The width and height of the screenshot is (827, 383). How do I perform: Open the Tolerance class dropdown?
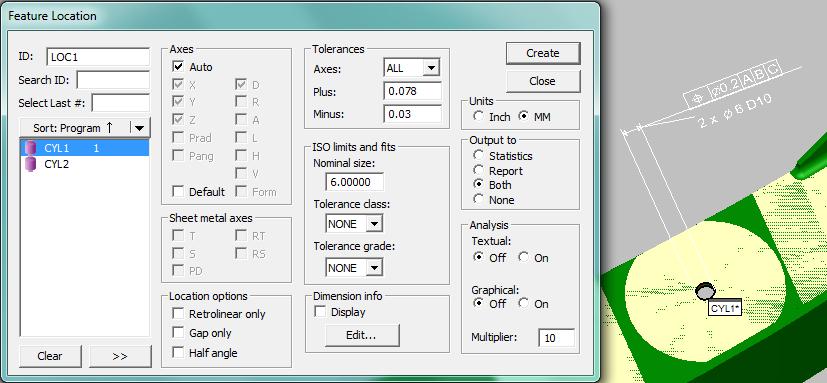[373, 224]
